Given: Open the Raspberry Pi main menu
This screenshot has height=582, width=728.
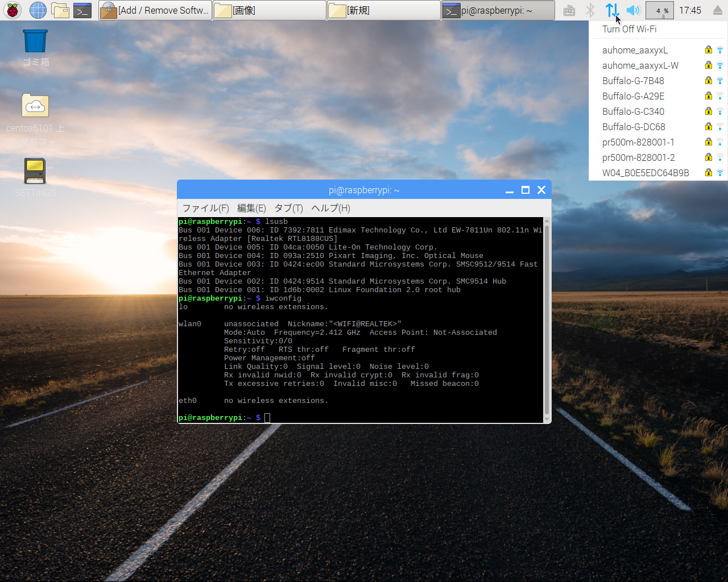Looking at the screenshot, I should point(13,10).
